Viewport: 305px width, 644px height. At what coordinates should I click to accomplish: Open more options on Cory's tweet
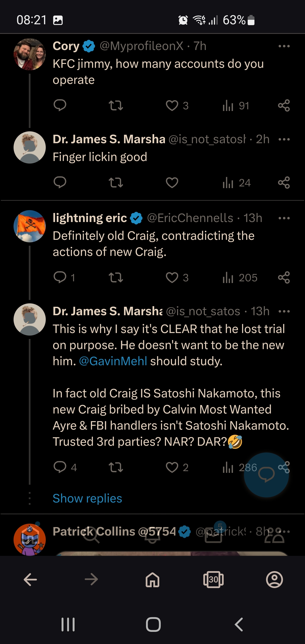coord(284,46)
